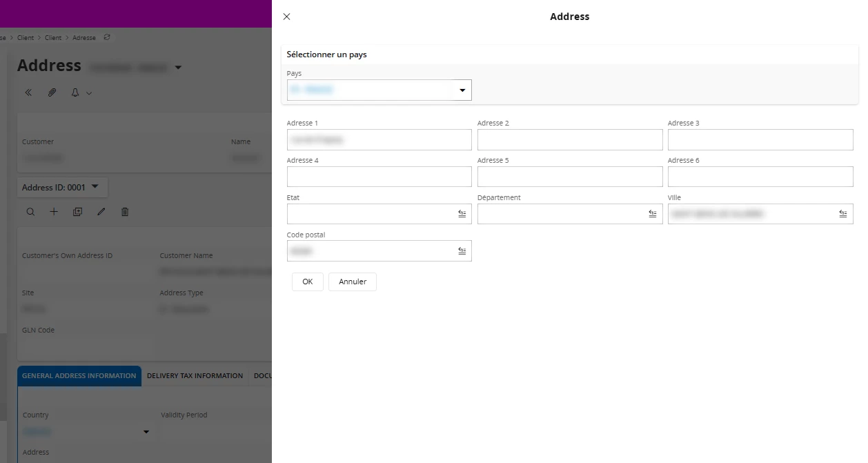Screen dimensions: 868x463
Task: Click the Adresse breadcrumb link
Action: click(84, 38)
